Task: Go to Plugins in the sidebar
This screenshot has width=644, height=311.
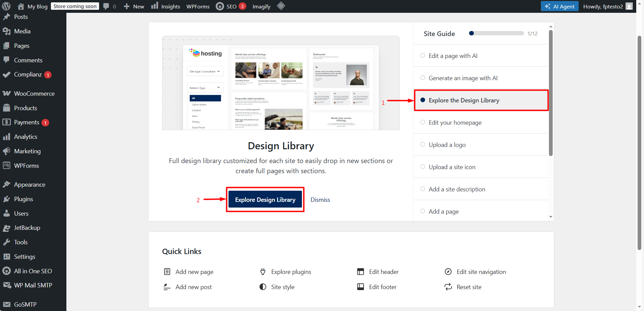Action: [23, 199]
